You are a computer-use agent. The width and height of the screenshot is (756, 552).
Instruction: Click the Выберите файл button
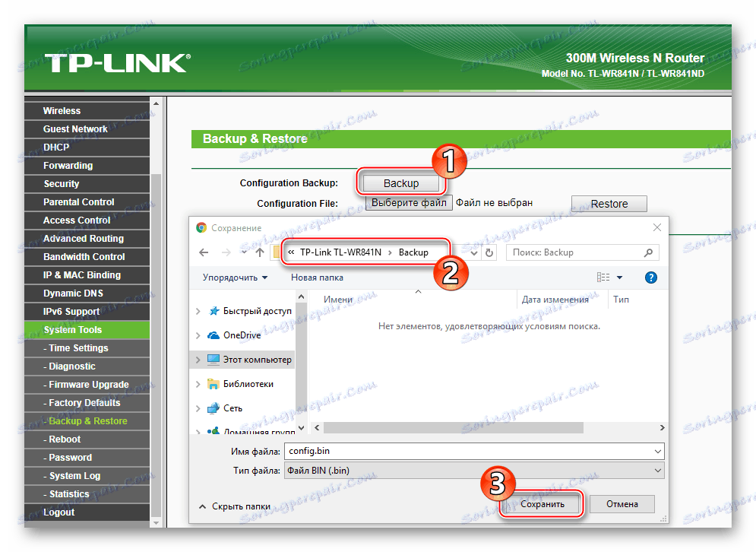click(409, 203)
